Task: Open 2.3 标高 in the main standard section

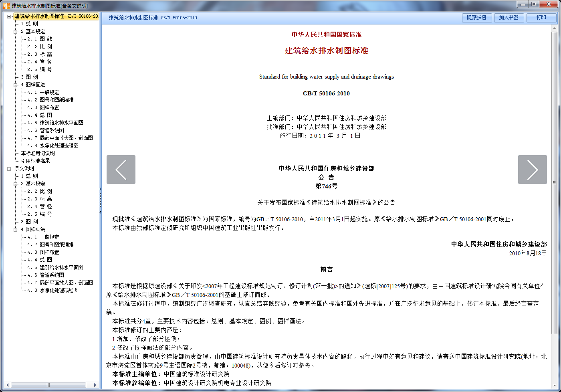Action: coord(40,55)
